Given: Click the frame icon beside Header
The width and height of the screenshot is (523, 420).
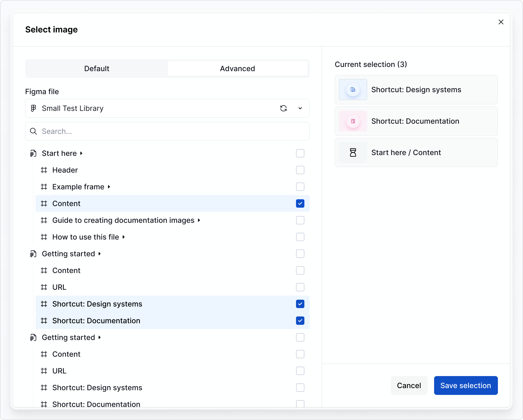Looking at the screenshot, I should coord(44,170).
